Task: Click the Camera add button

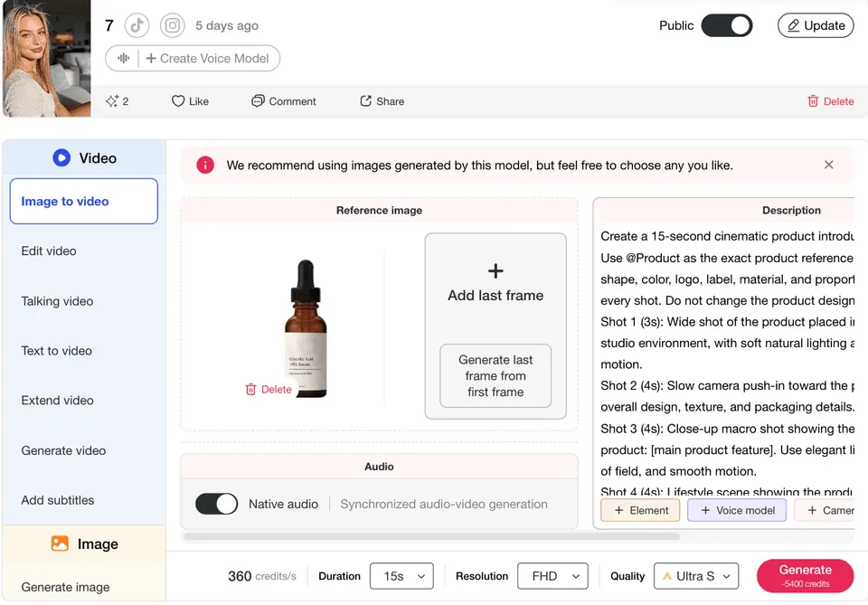Action: coord(825,510)
